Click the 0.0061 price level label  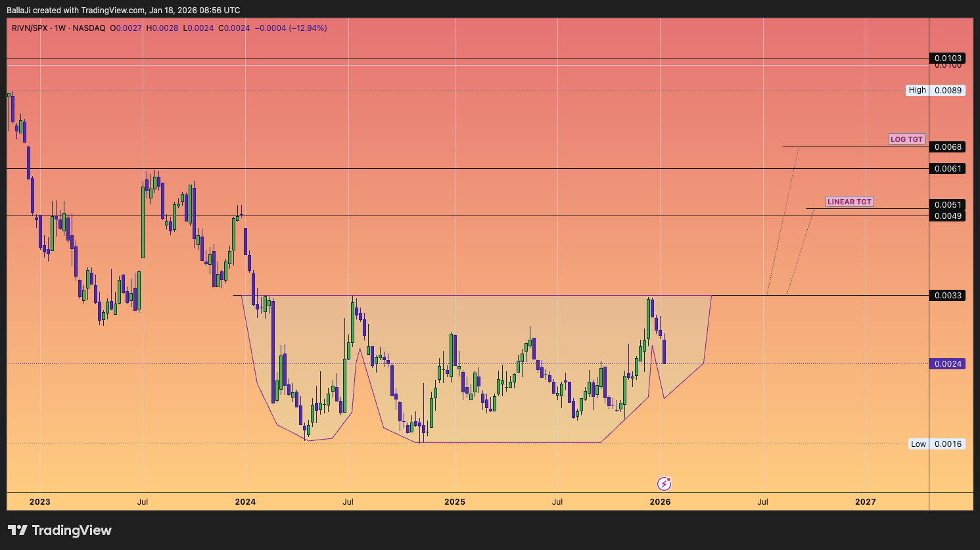tap(948, 169)
